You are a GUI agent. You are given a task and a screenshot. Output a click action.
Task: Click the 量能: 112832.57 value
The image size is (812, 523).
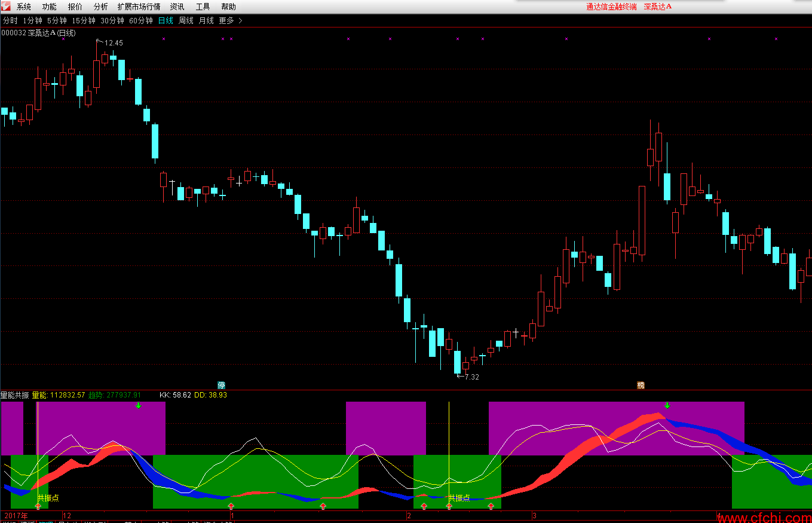[x=59, y=395]
